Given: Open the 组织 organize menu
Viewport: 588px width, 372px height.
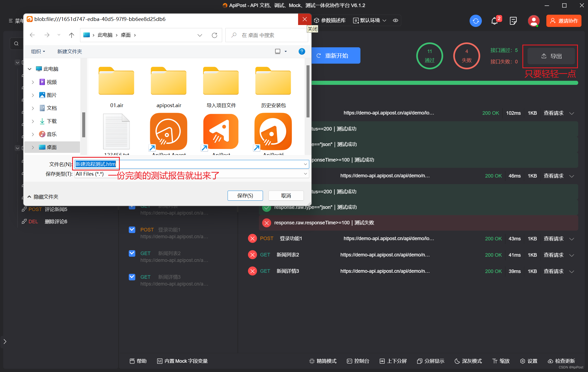Looking at the screenshot, I should (x=38, y=51).
